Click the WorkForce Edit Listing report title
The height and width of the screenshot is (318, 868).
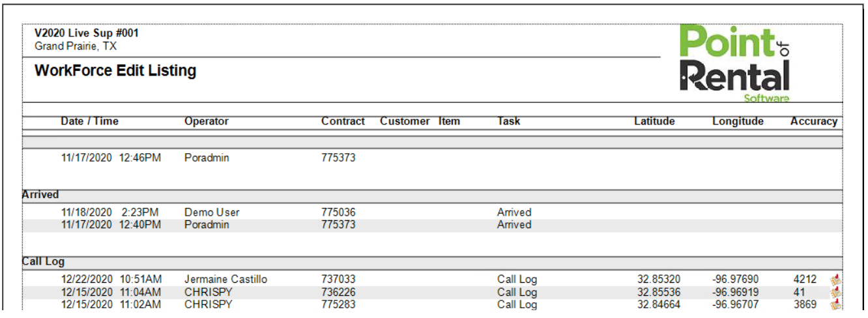115,71
